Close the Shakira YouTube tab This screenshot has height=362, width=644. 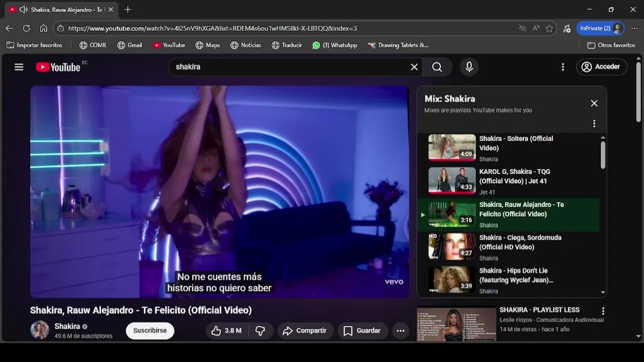[111, 10]
